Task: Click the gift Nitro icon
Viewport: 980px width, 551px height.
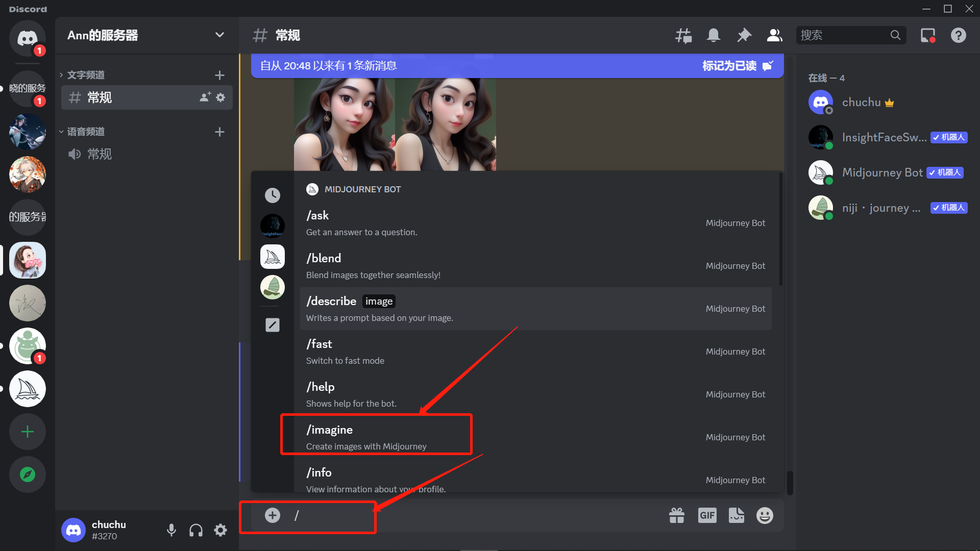Action: 677,515
